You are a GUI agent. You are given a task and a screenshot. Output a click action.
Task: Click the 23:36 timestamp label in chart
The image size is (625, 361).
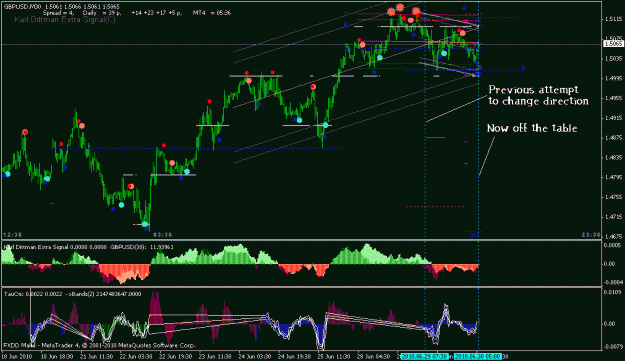pos(591,235)
